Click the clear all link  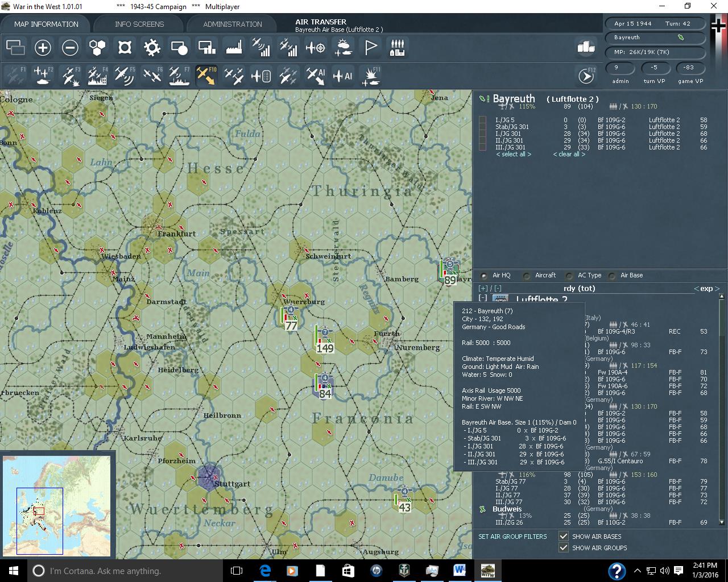coord(569,154)
